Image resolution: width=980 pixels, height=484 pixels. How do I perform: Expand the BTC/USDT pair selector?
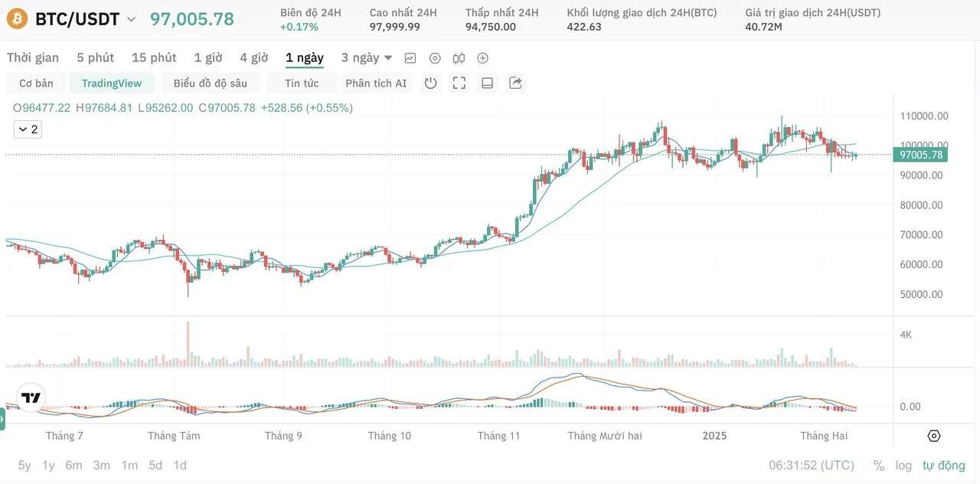coord(131,19)
